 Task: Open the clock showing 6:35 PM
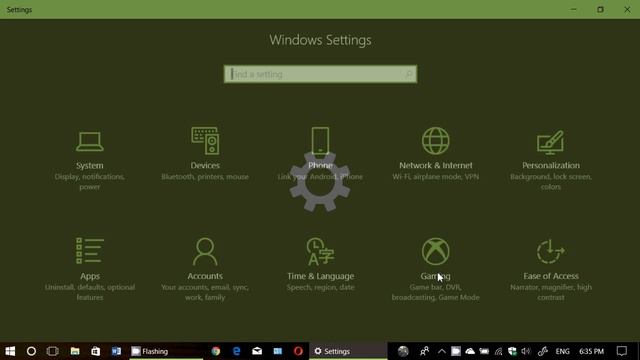coord(591,351)
